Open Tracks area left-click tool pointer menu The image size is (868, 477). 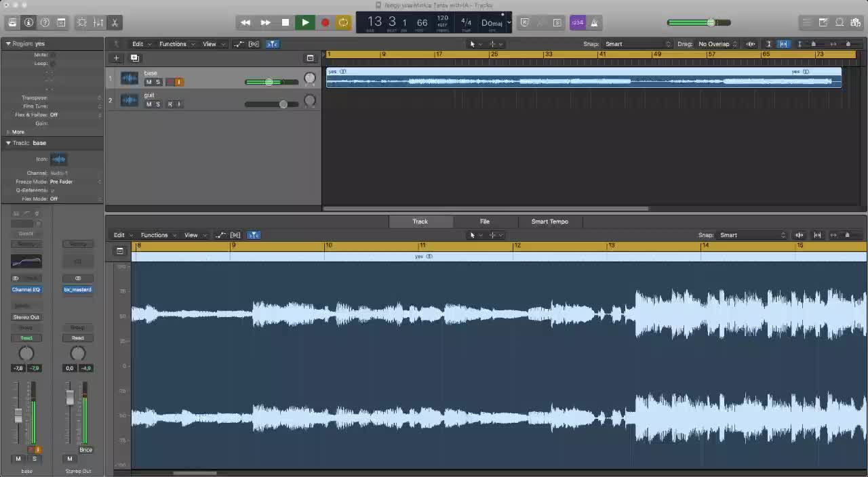coord(475,44)
